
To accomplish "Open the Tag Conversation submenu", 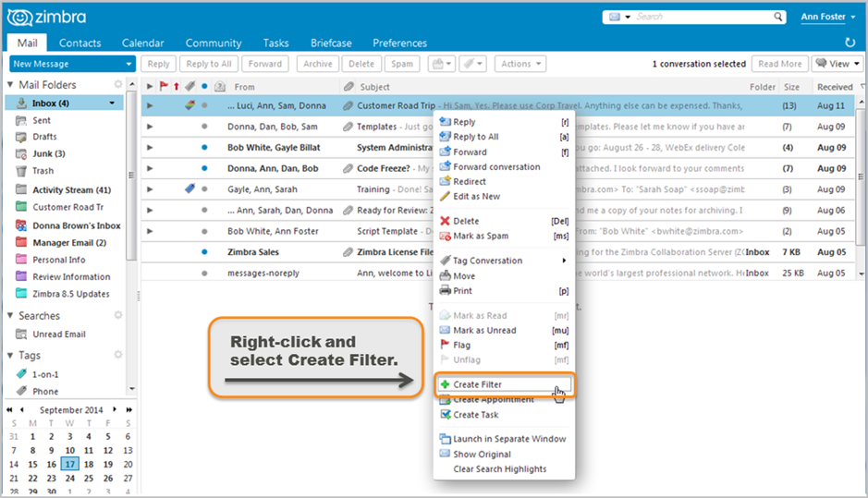I will tap(505, 261).
